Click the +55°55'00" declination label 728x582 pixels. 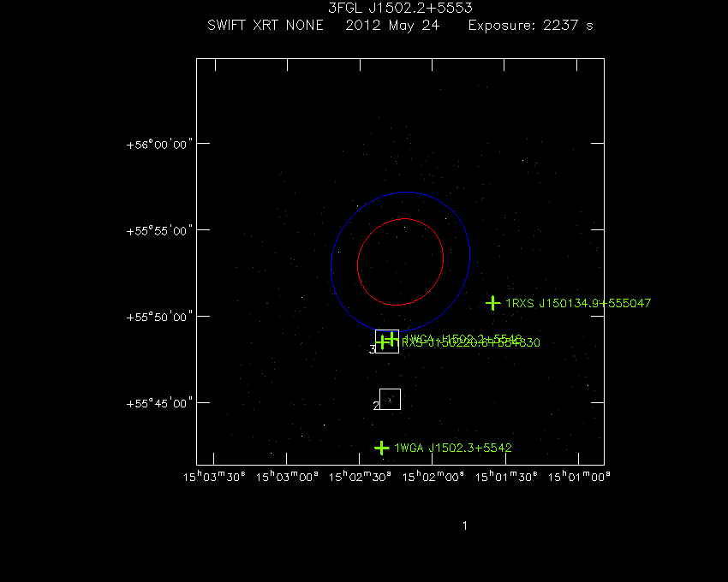pyautogui.click(x=159, y=231)
